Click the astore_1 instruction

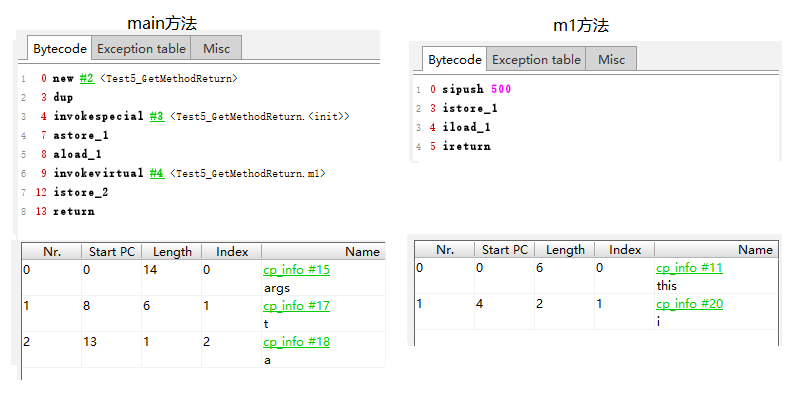(81, 136)
